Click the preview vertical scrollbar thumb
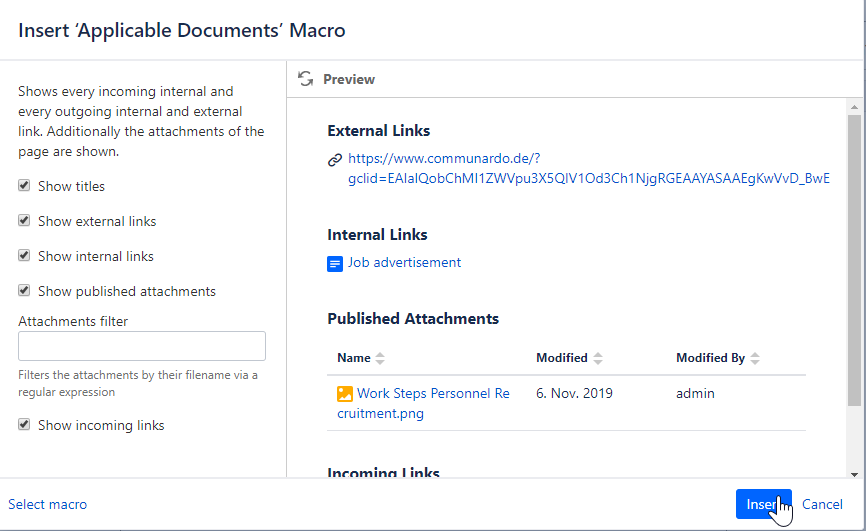 854,261
